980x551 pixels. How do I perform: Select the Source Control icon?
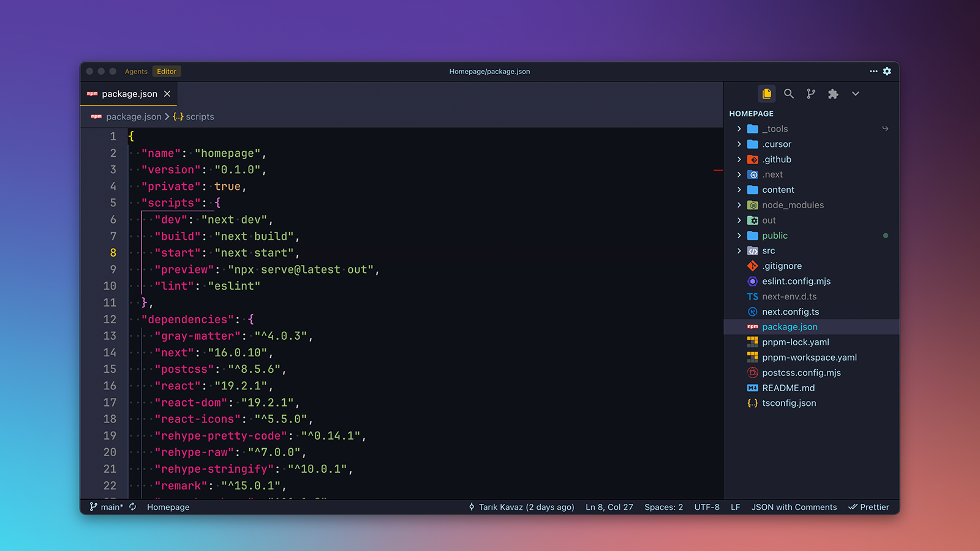click(811, 94)
